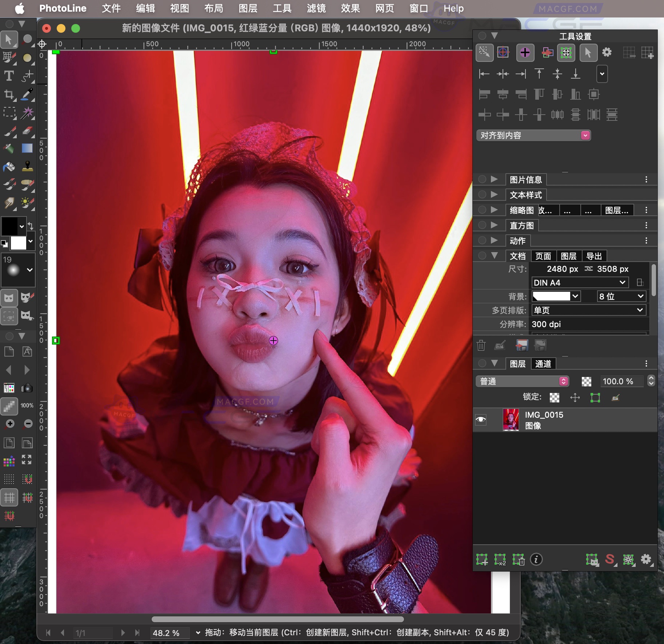Toggle the lock position icon
Viewport: 664px width, 644px height.
point(575,398)
